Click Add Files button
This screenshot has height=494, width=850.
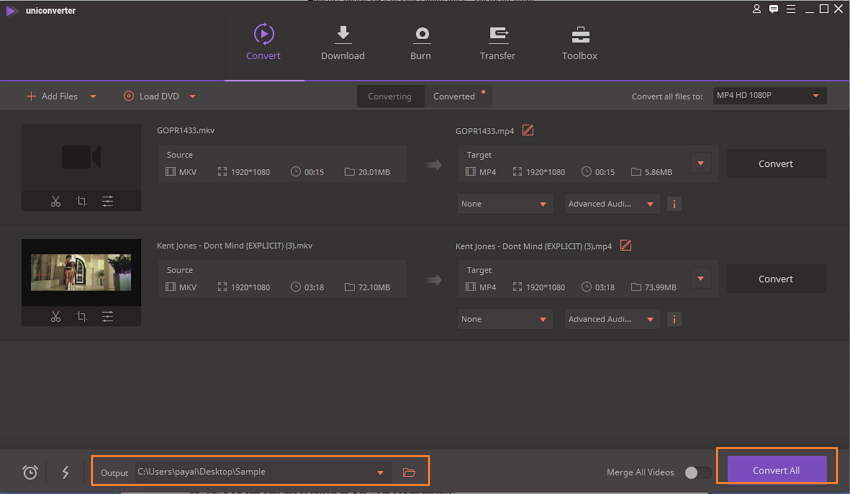click(x=52, y=96)
